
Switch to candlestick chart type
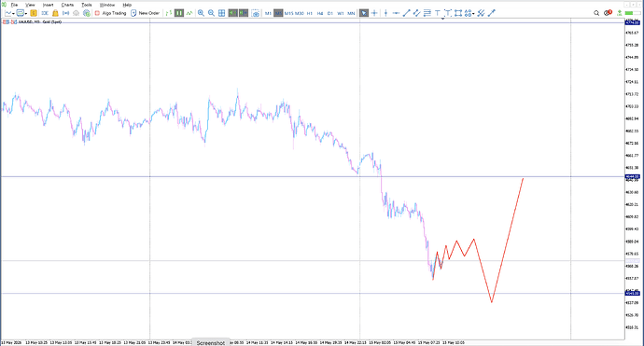coord(179,13)
